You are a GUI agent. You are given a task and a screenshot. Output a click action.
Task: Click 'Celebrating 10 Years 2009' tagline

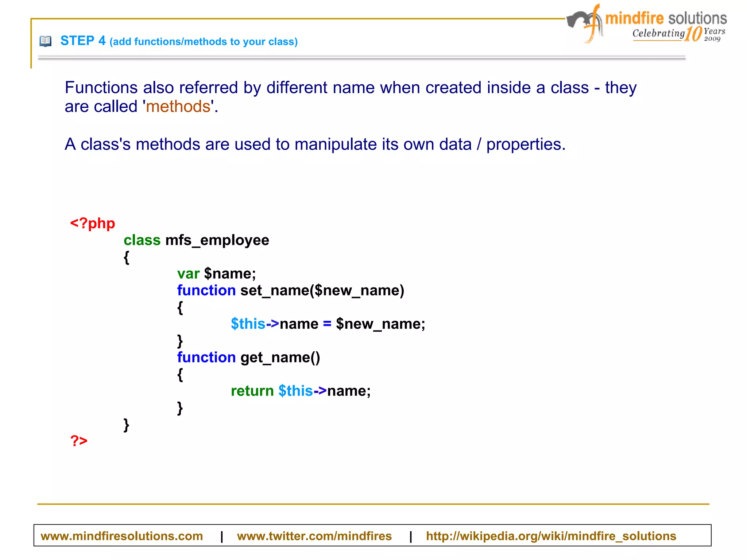coord(679,34)
